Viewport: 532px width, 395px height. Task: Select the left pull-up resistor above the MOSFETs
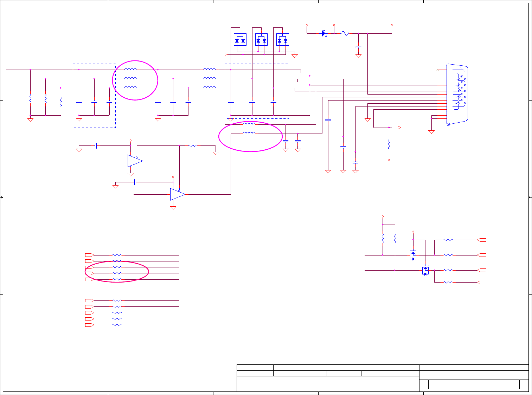[x=383, y=239]
